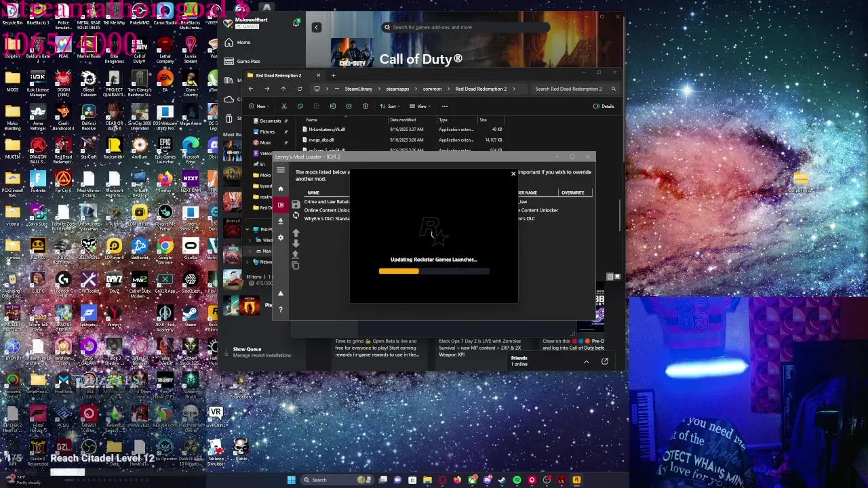868x488 pixels.
Task: Open the View dropdown in File Explorer
Action: pos(420,106)
